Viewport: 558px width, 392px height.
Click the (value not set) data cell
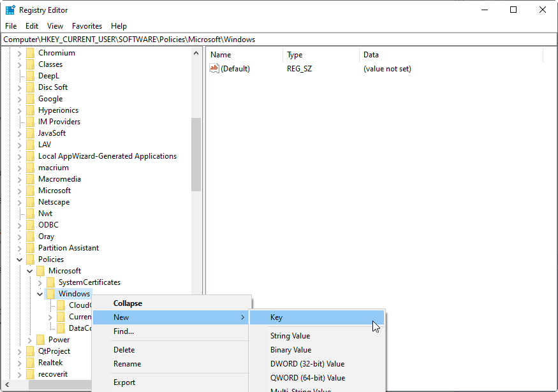(x=387, y=69)
